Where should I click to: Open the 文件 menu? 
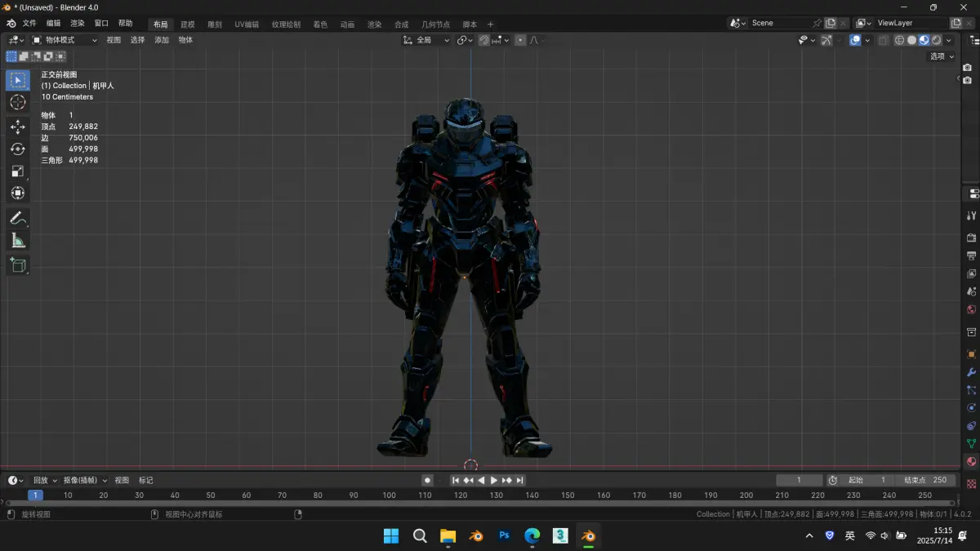point(29,24)
